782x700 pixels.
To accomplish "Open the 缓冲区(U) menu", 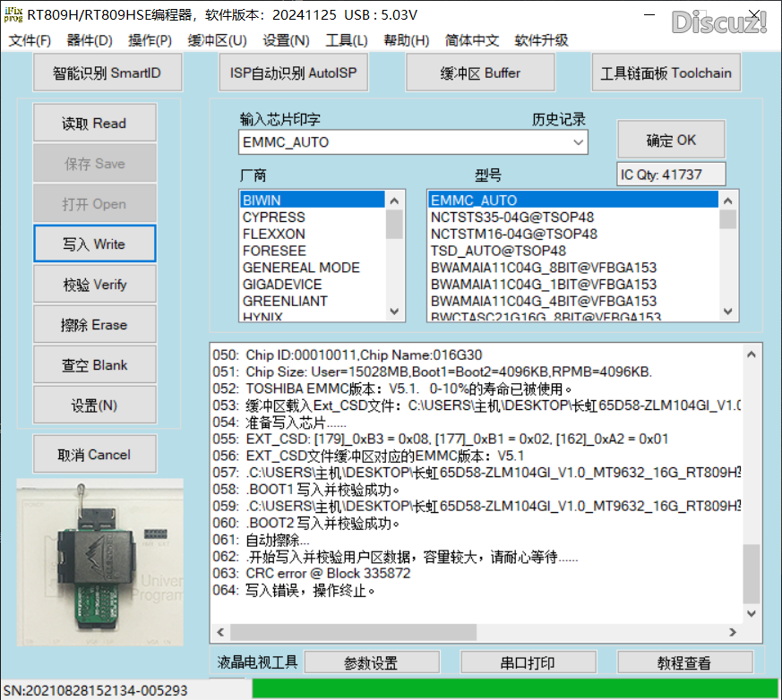I will 217,40.
